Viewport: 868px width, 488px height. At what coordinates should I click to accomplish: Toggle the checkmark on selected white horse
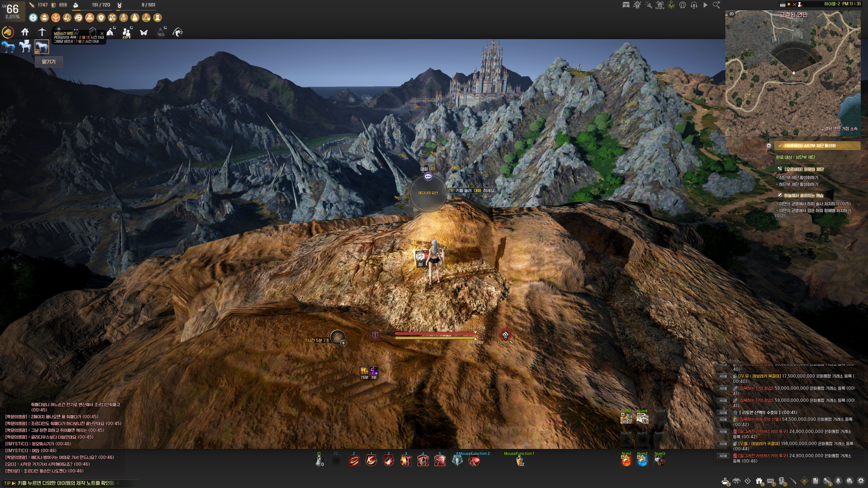pos(37,51)
